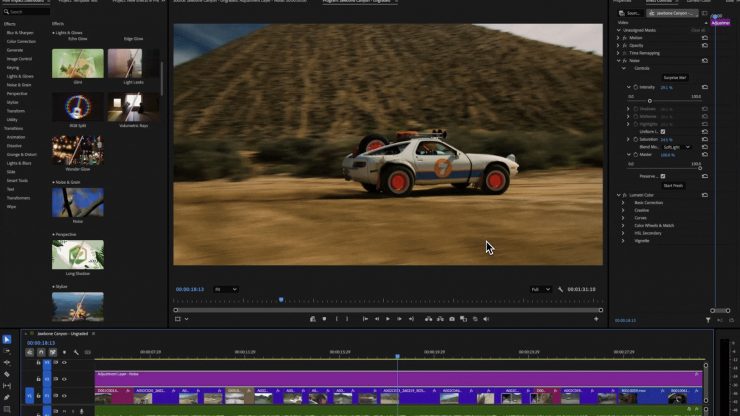Reset the Motion effect parameters

[705, 38]
